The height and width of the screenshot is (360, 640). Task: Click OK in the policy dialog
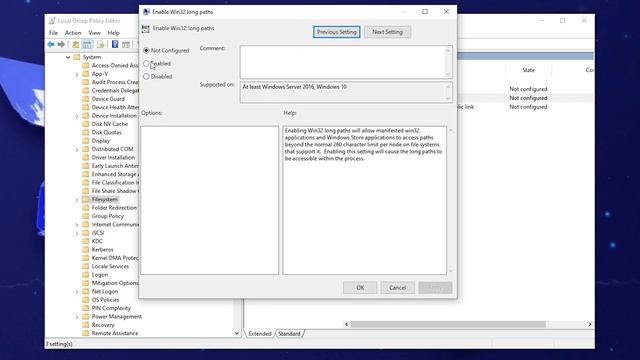[360, 288]
